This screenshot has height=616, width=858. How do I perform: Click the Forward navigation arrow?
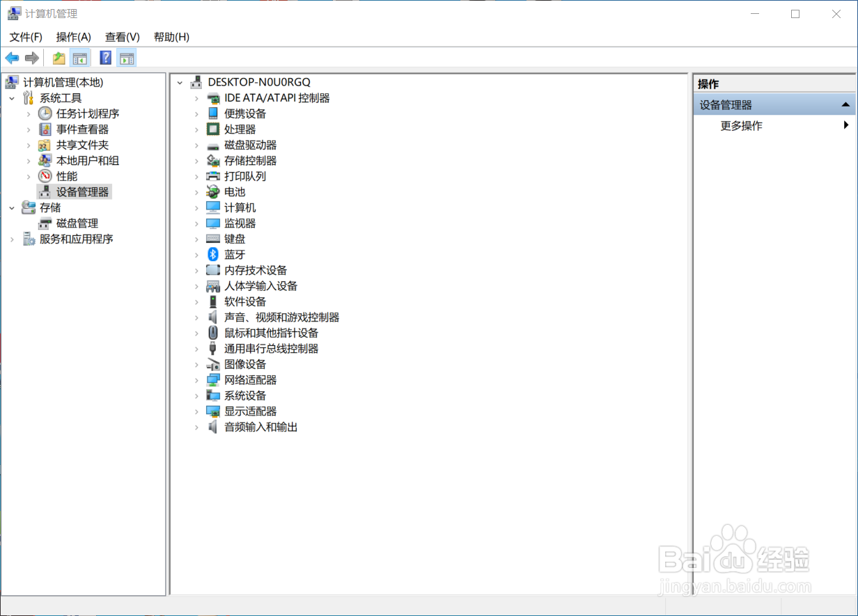[32, 58]
